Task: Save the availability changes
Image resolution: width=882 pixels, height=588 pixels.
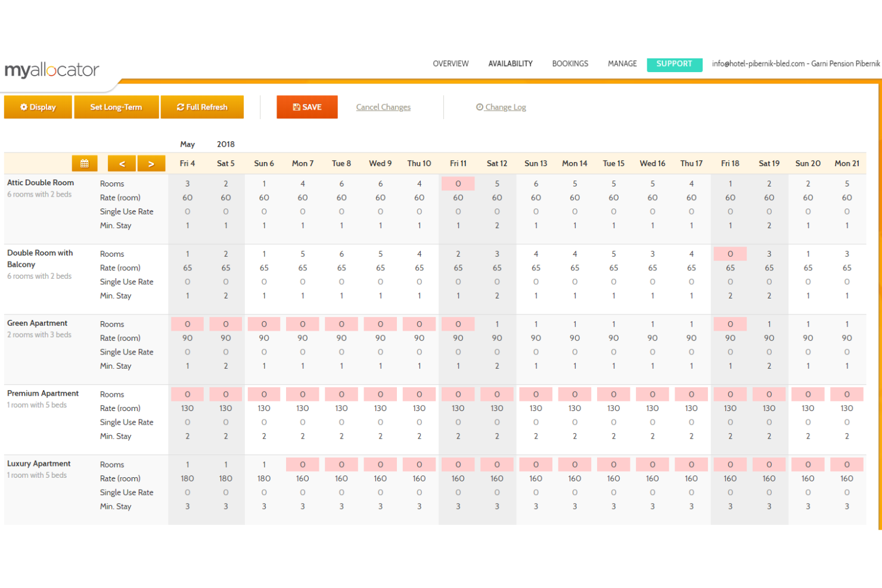Action: tap(307, 107)
